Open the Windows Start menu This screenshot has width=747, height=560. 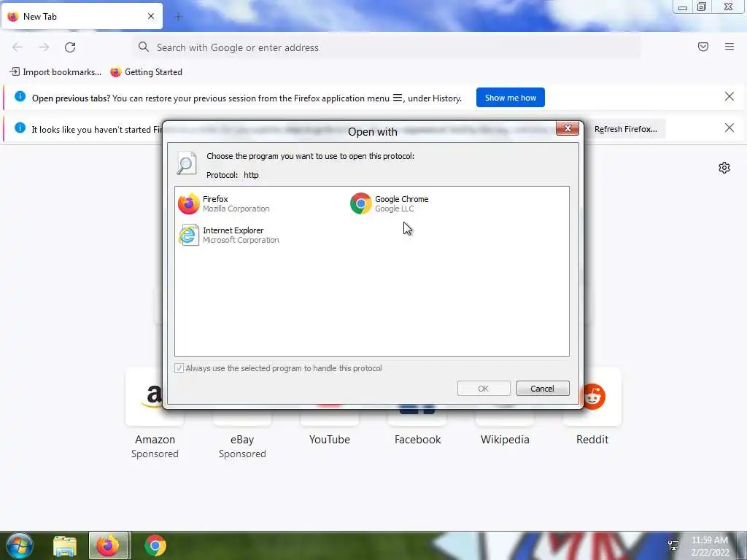pyautogui.click(x=20, y=545)
